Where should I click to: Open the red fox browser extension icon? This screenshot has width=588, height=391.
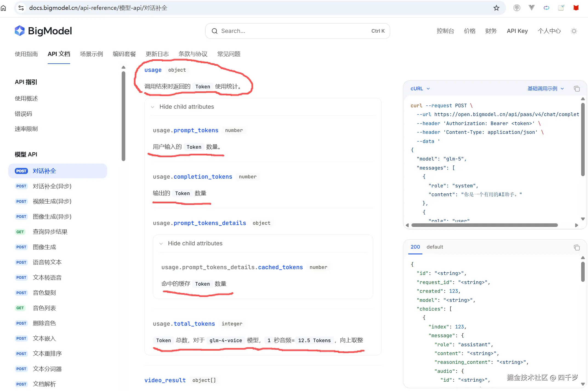[576, 8]
